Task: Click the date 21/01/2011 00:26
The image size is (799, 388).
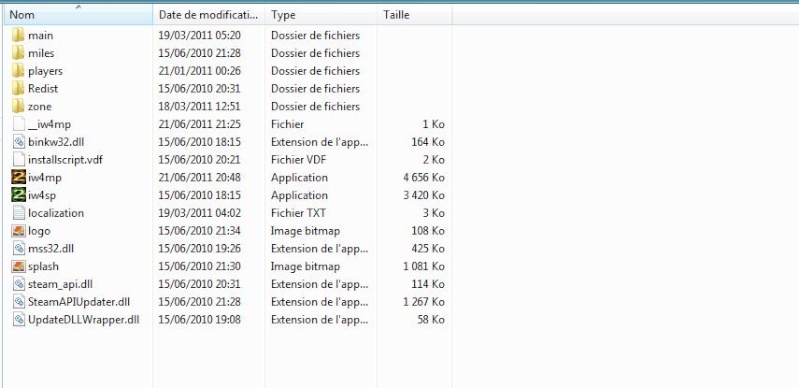Action: coord(200,71)
